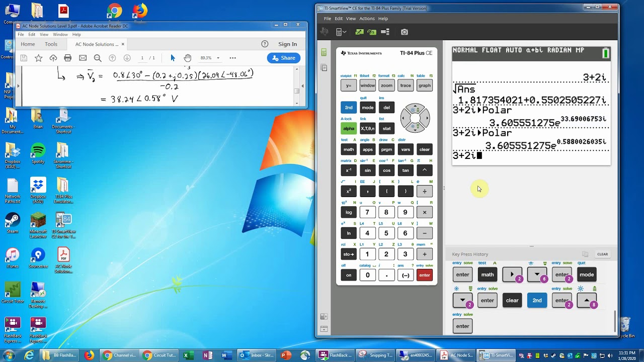Click the calculator's red enter key
The image size is (644, 362).
425,275
